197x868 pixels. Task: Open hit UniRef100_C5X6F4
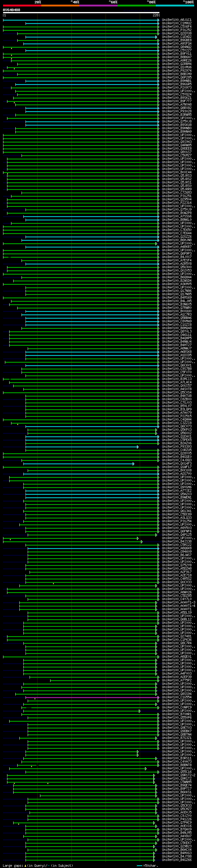click(176, 26)
